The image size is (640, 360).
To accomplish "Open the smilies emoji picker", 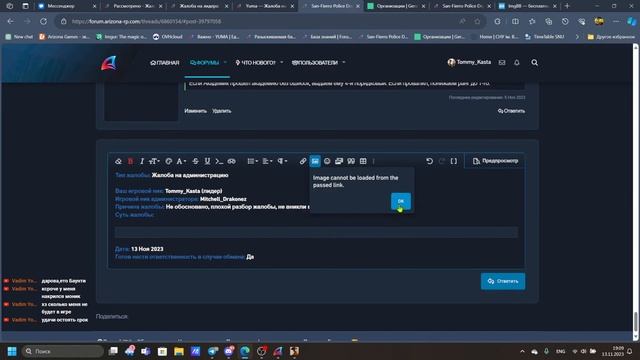I will (327, 161).
